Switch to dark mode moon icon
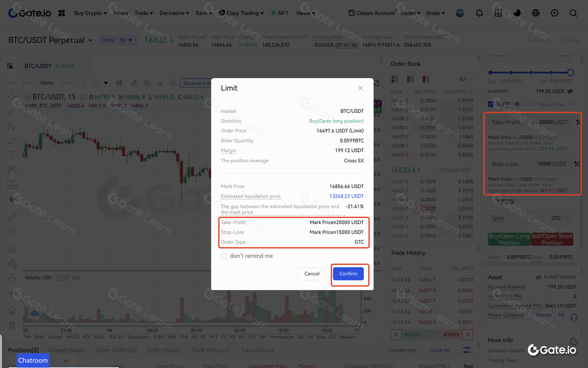Image resolution: width=588 pixels, height=368 pixels. click(x=517, y=13)
